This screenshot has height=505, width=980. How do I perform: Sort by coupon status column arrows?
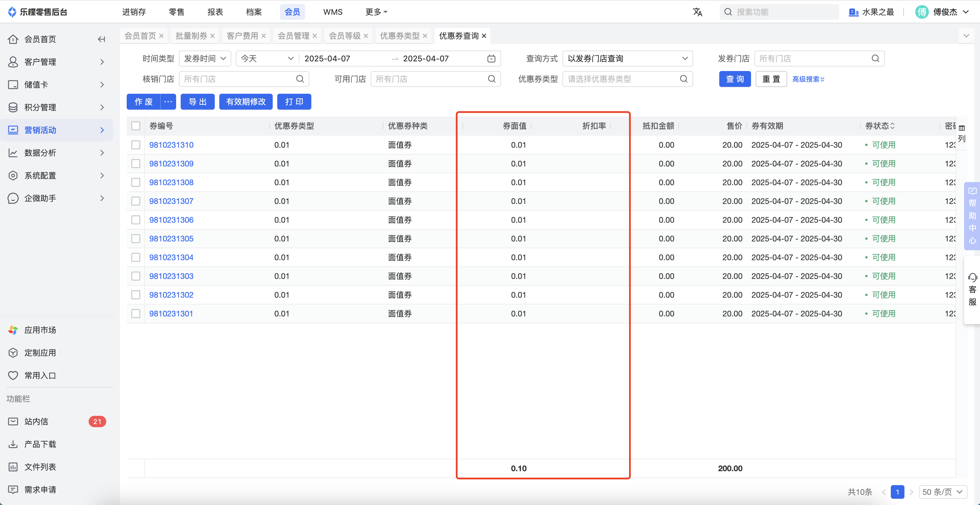893,126
